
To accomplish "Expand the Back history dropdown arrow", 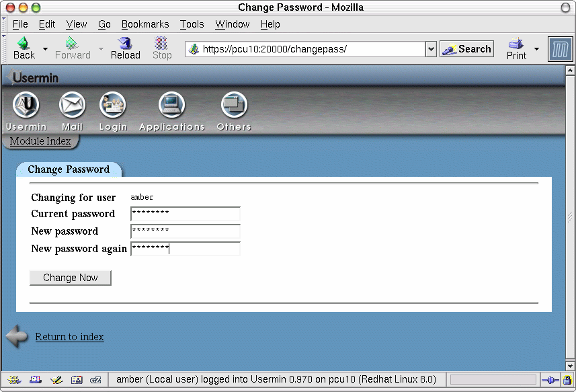I will click(46, 49).
